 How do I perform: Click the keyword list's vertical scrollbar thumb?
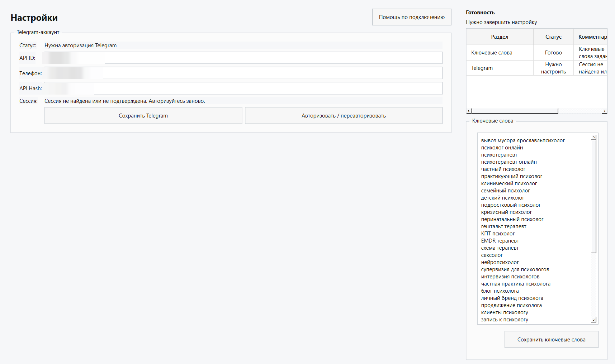coord(594,196)
